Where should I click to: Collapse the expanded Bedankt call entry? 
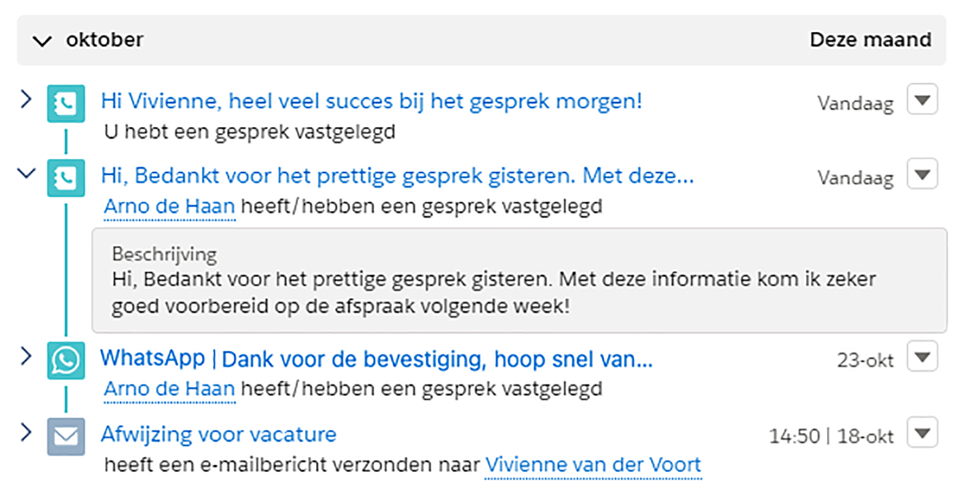(x=26, y=173)
